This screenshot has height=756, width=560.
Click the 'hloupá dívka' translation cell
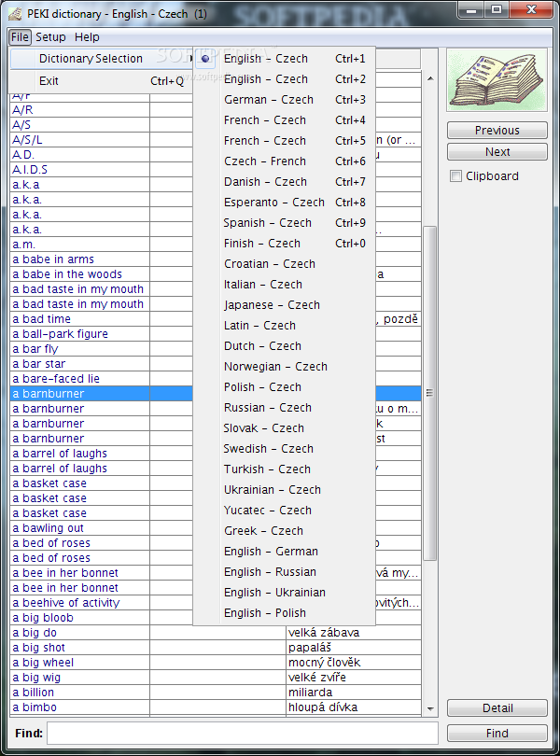pos(354,707)
